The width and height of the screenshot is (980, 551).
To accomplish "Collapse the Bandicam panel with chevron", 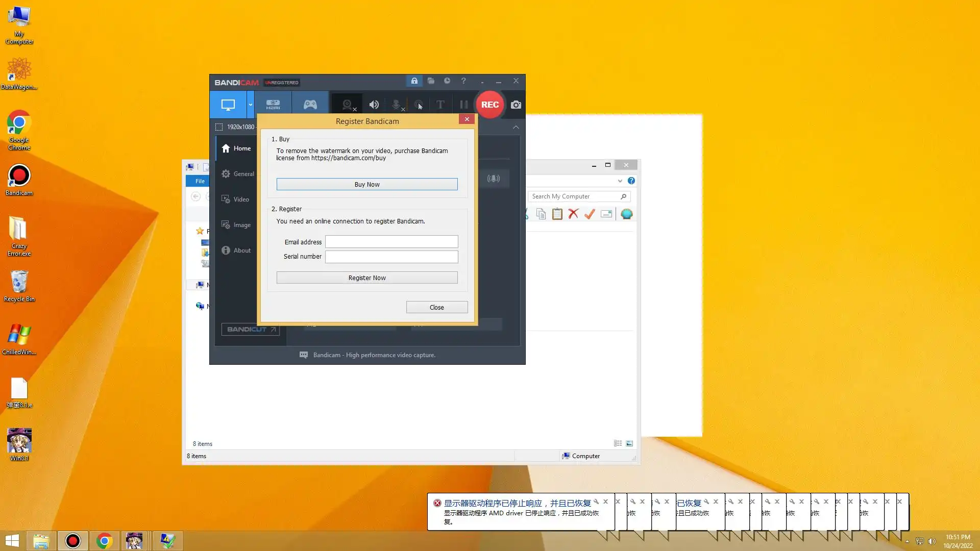I will 516,127.
